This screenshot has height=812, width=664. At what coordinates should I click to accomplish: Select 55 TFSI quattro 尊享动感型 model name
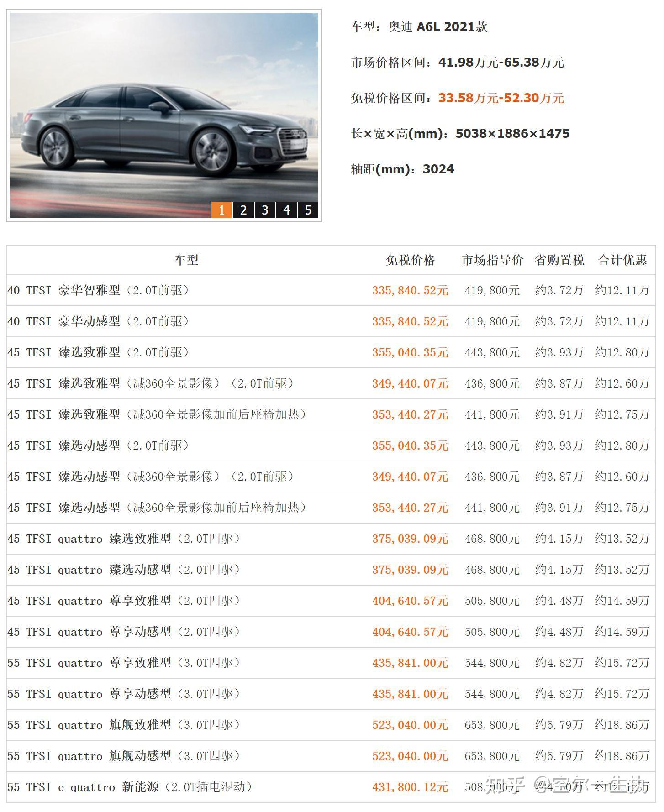click(x=124, y=694)
